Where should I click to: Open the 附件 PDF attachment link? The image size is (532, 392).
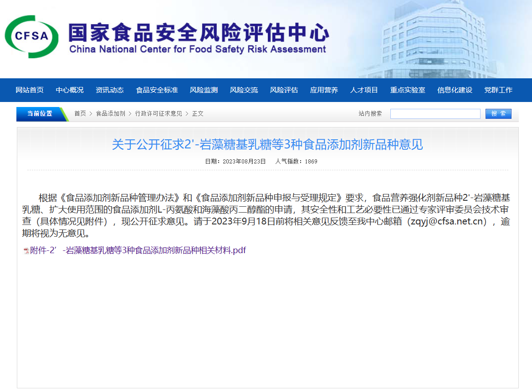click(138, 250)
